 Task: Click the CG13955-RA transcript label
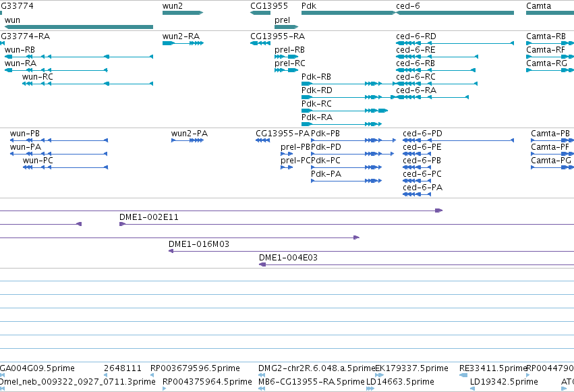(x=277, y=36)
